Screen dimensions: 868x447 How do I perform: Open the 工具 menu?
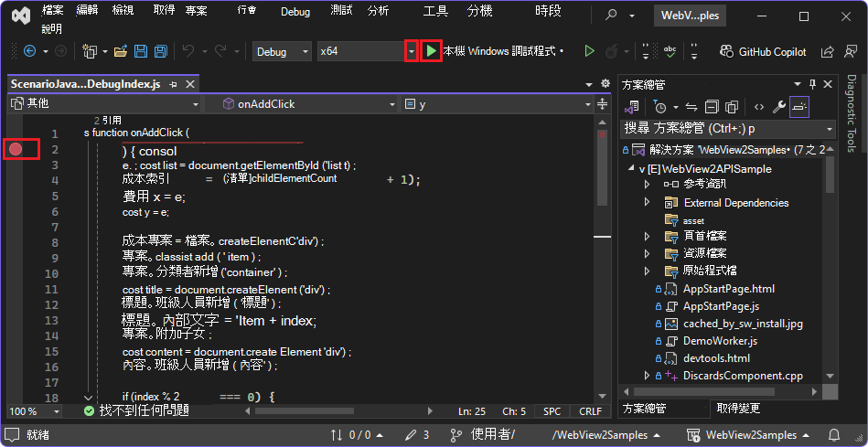[x=435, y=11]
